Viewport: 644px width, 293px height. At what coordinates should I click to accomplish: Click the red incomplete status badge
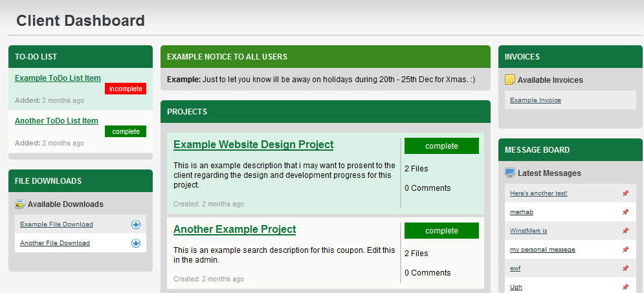click(126, 89)
